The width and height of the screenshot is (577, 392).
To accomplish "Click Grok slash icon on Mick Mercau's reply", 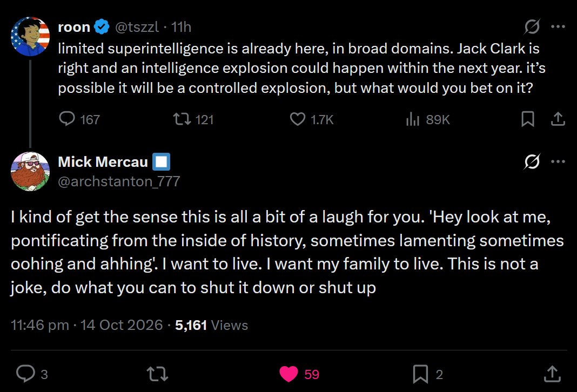I will 532,161.
